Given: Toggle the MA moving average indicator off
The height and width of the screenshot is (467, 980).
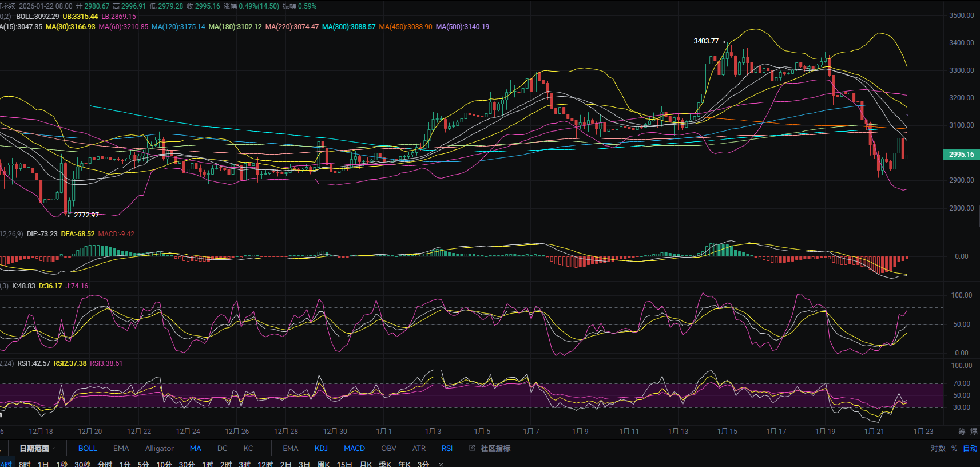Looking at the screenshot, I should pyautogui.click(x=196, y=448).
